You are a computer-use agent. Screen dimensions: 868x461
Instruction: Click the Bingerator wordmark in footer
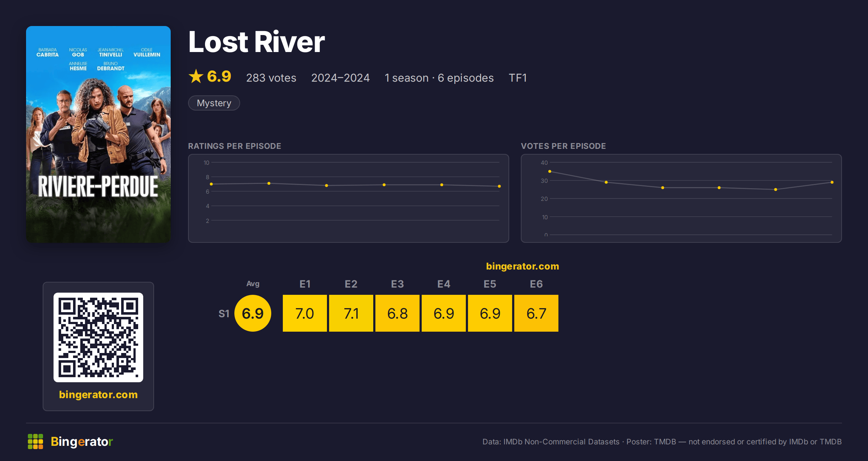82,441
